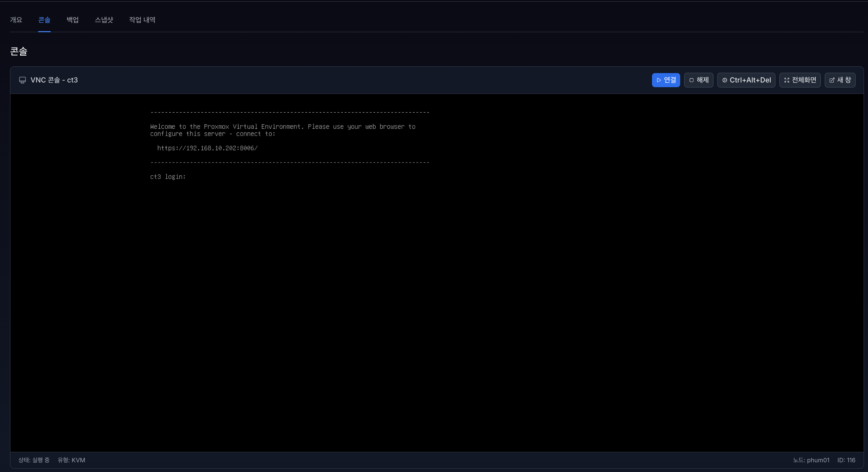The image size is (868, 472).
Task: Open the 개요 overview tab
Action: click(16, 20)
